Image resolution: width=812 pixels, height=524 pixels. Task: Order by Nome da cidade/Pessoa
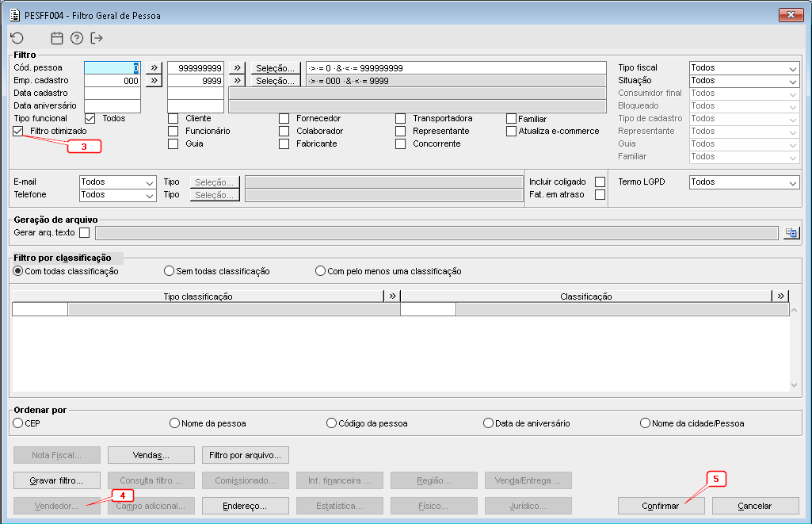[x=646, y=423]
